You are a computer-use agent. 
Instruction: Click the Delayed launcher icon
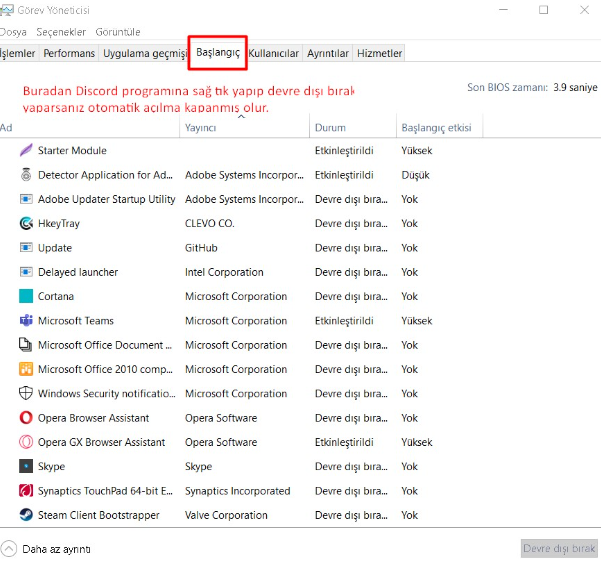pos(26,272)
